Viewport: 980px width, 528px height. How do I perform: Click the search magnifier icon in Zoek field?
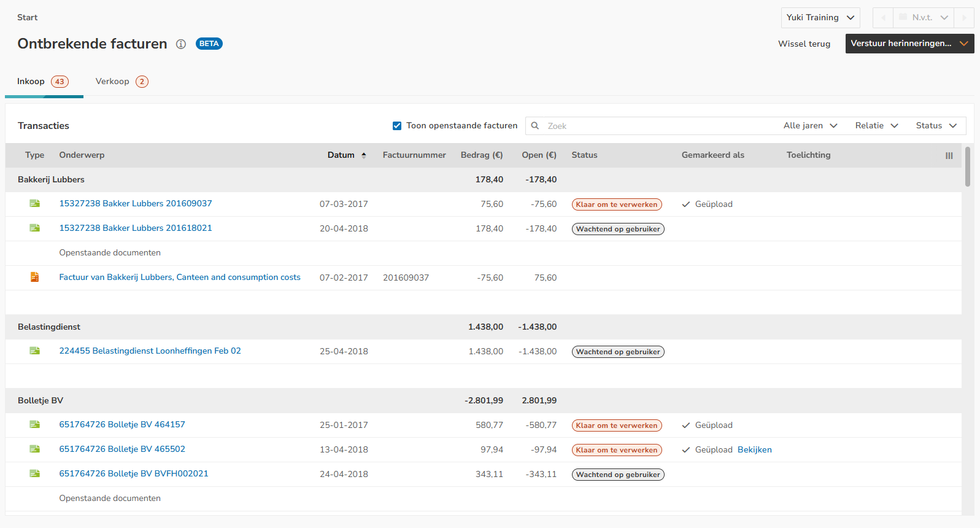(x=535, y=126)
